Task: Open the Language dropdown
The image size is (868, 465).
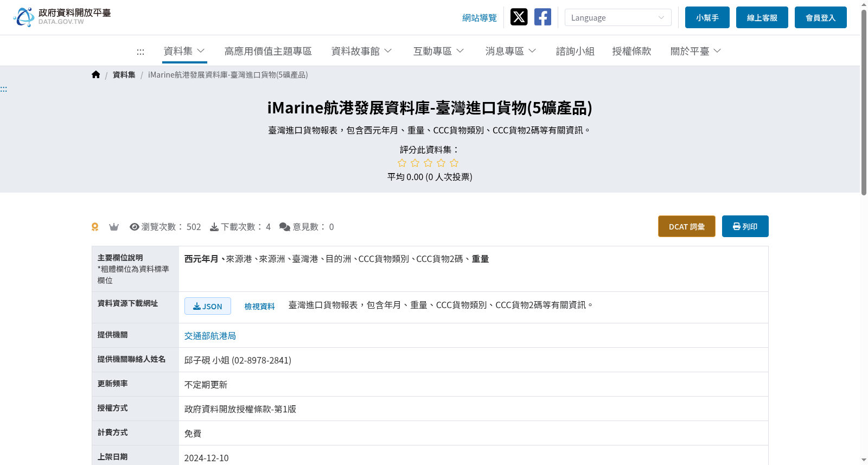Action: point(618,17)
